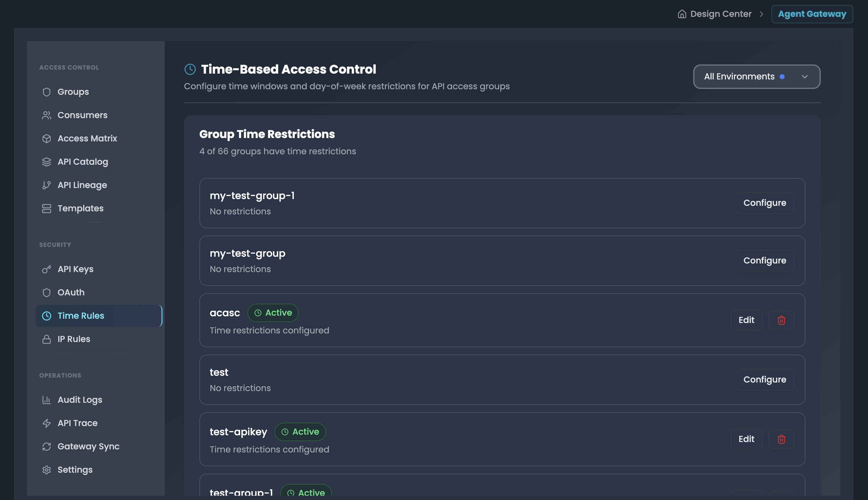Delete time restriction for test-apikey group
The width and height of the screenshot is (868, 500).
tap(781, 439)
